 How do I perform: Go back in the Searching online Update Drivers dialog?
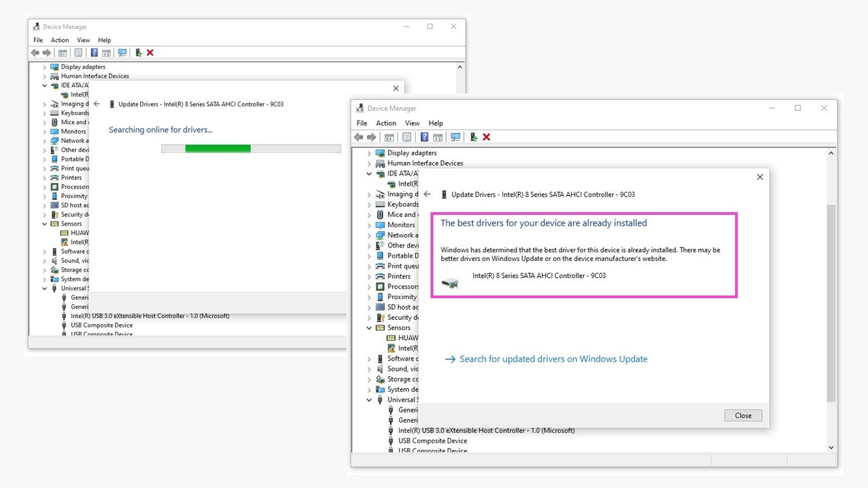point(97,104)
